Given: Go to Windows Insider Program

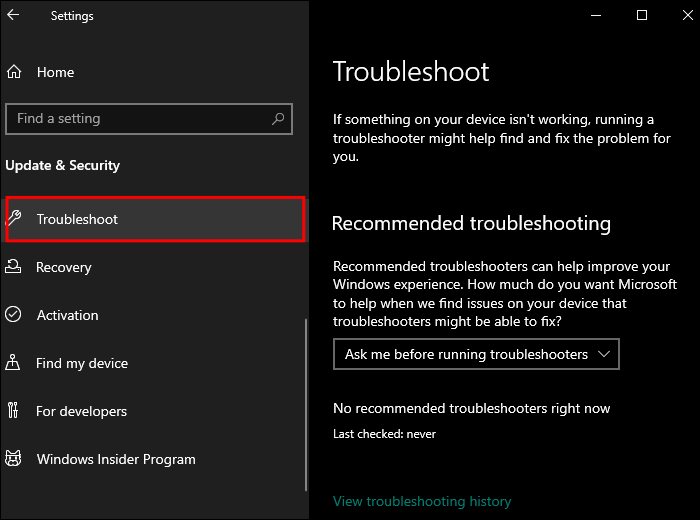Looking at the screenshot, I should (116, 459).
